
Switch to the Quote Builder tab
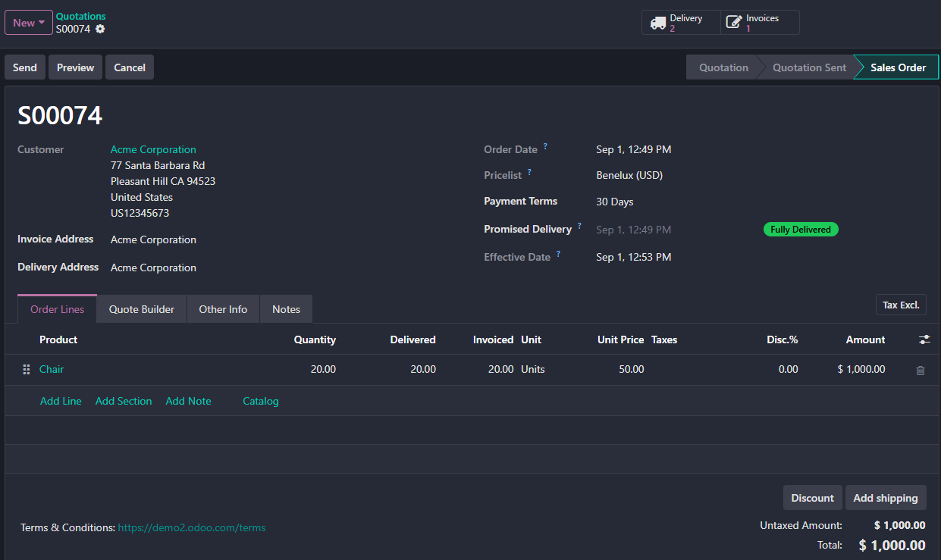point(142,309)
